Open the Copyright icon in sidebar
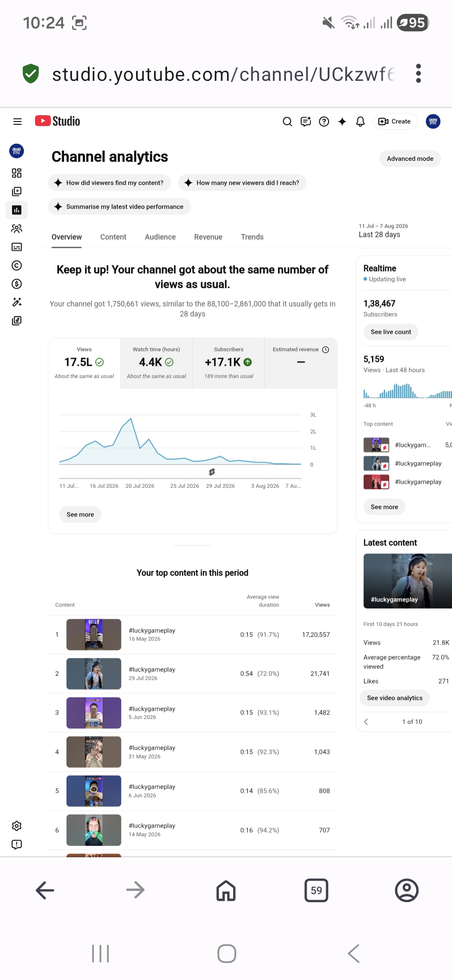452x980 pixels. pos(17,265)
